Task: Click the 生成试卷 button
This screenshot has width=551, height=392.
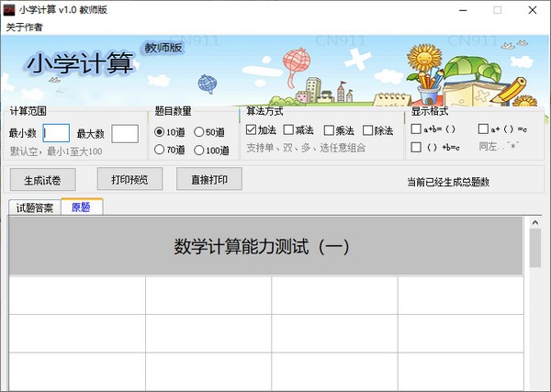Action: pyautogui.click(x=43, y=178)
